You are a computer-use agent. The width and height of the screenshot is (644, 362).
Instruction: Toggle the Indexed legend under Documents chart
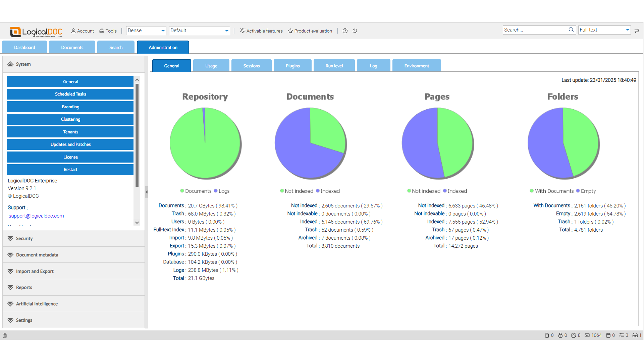(x=328, y=191)
